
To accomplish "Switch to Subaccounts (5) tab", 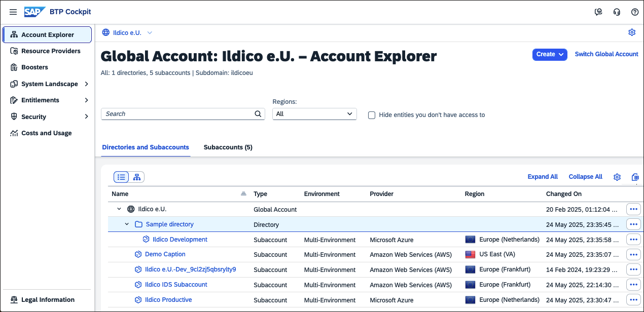I will click(228, 147).
